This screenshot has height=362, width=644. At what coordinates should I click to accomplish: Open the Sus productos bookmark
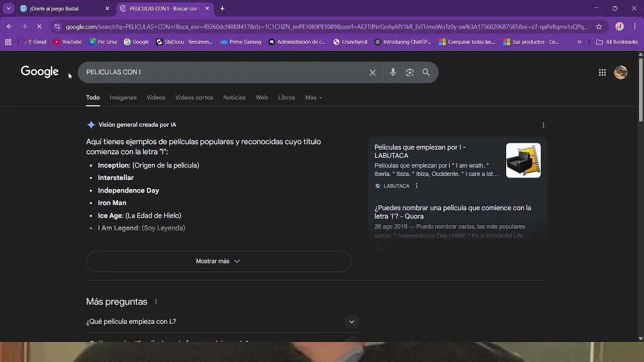[x=531, y=42]
